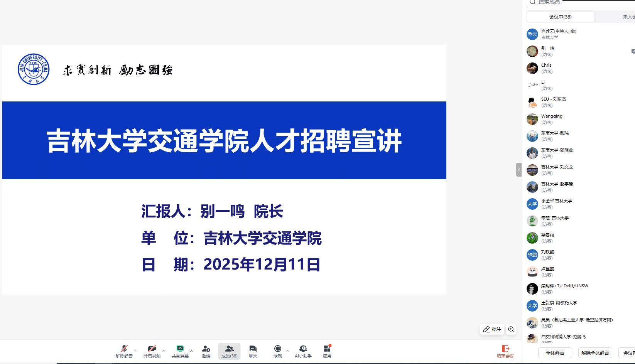Click the 解除静音 microphone icon
The image size is (635, 364).
(x=124, y=349)
